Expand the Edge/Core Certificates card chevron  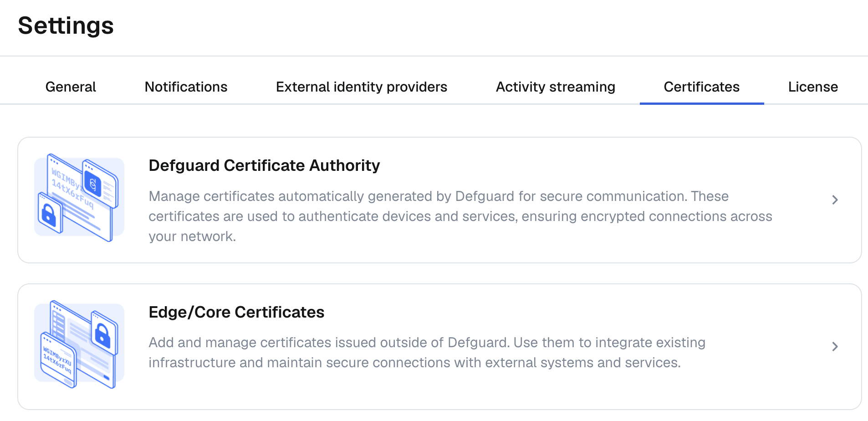tap(835, 346)
